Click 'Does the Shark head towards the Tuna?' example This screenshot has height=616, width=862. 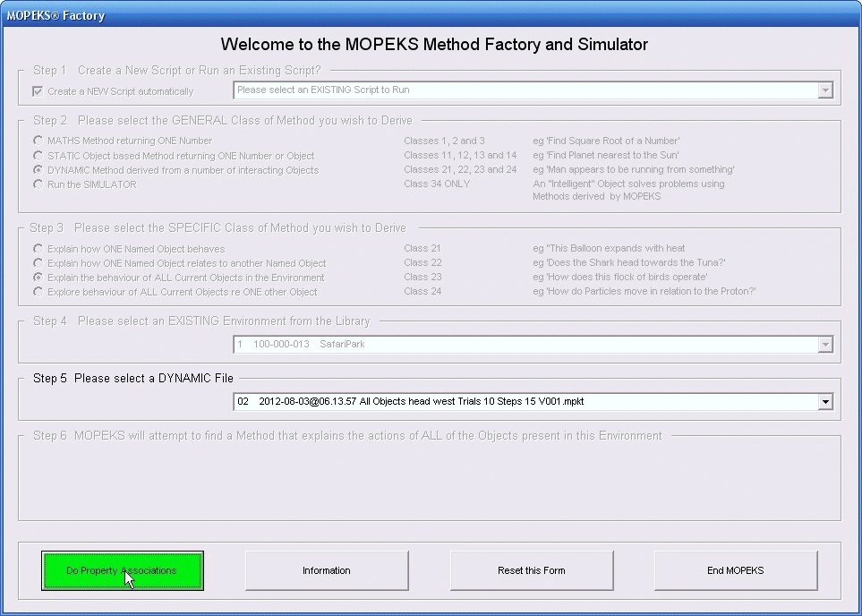coord(629,262)
